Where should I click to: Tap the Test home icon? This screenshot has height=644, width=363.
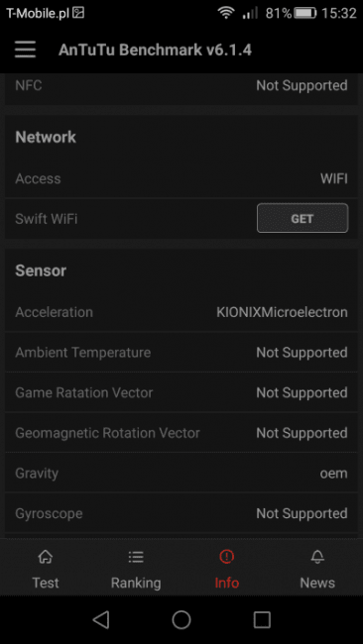[x=46, y=558]
